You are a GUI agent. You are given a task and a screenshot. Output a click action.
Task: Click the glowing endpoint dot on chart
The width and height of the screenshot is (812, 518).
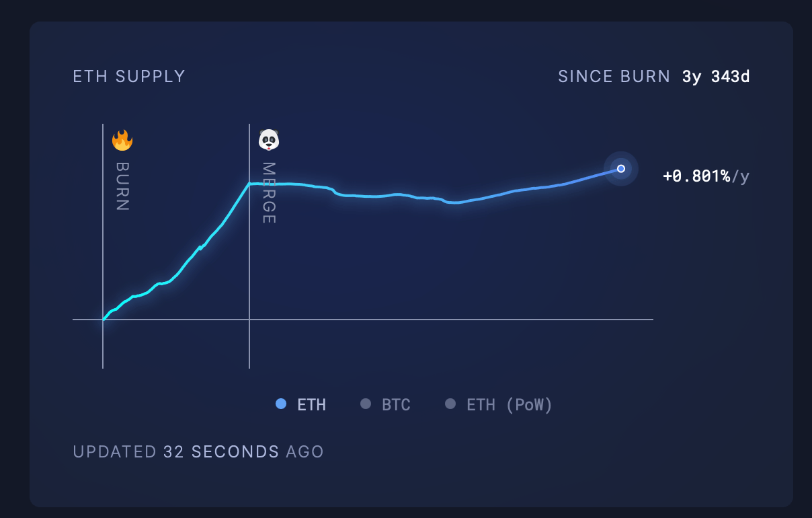(x=621, y=168)
